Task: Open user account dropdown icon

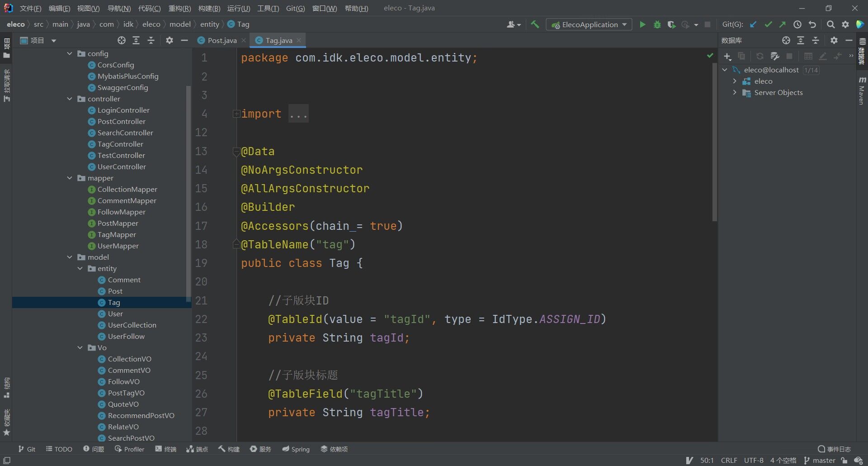Action: pyautogui.click(x=514, y=24)
